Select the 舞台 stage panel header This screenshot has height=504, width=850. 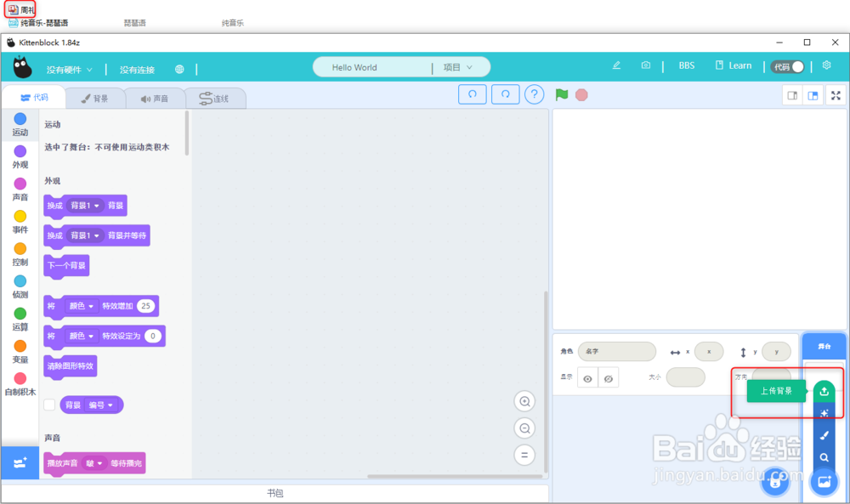tap(824, 346)
